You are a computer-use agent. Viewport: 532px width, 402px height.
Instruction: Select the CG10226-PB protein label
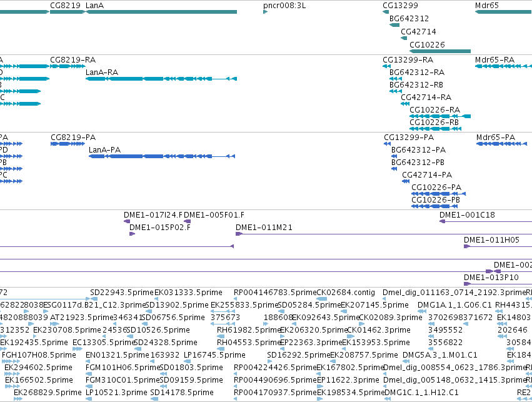[x=436, y=200]
